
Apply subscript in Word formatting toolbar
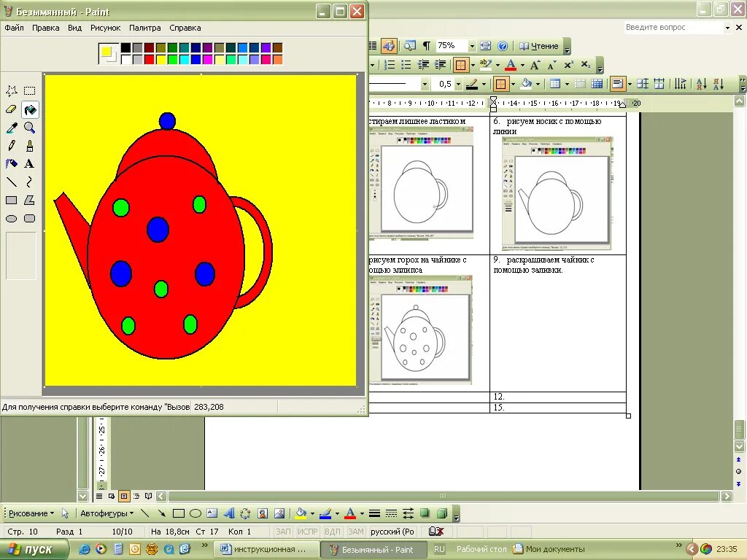586,65
